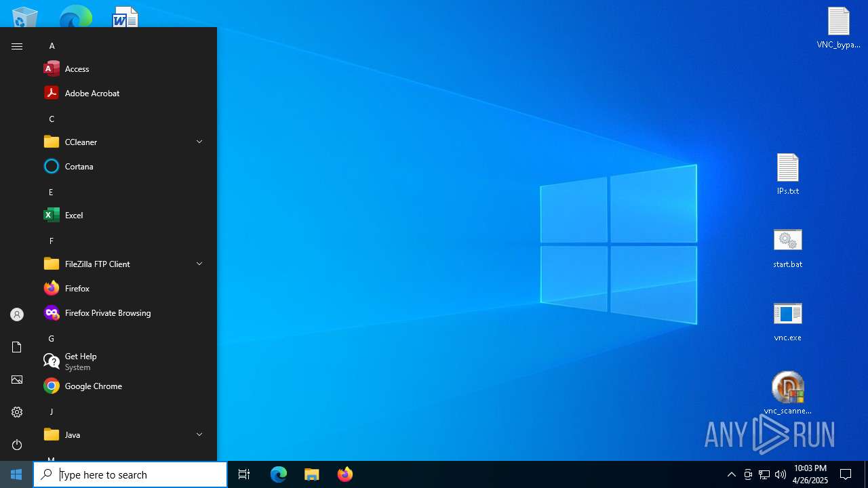Click the taskbar search box
This screenshot has height=488, width=868.
(130, 474)
